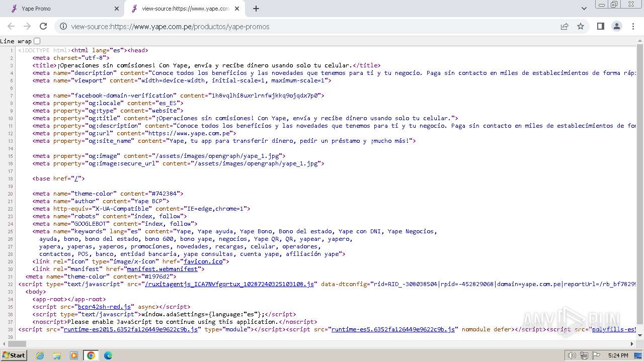Click the title text "¡Operaciones sin comisiones!"
The width and height of the screenshot is (644, 362).
(x=106, y=65)
